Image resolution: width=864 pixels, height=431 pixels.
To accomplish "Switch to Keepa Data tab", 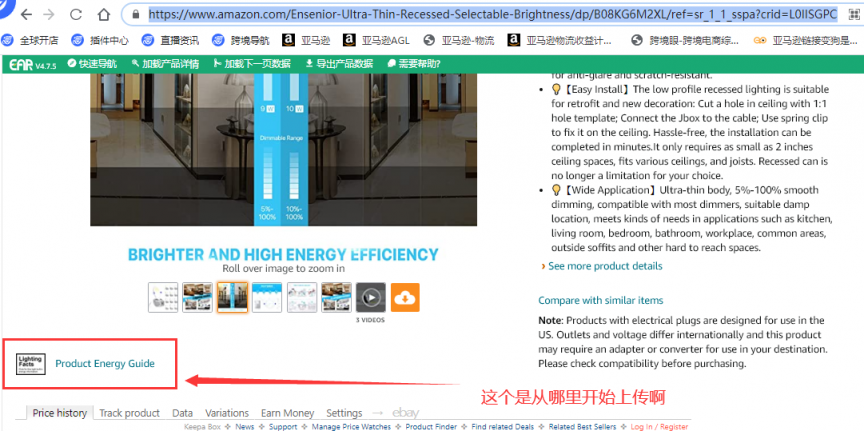I will click(182, 413).
